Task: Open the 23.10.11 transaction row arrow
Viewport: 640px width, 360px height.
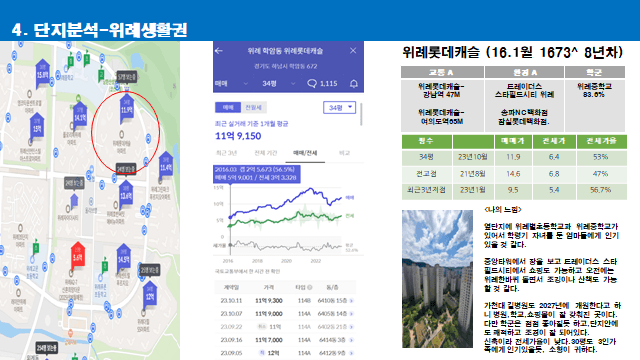Action: [352, 301]
